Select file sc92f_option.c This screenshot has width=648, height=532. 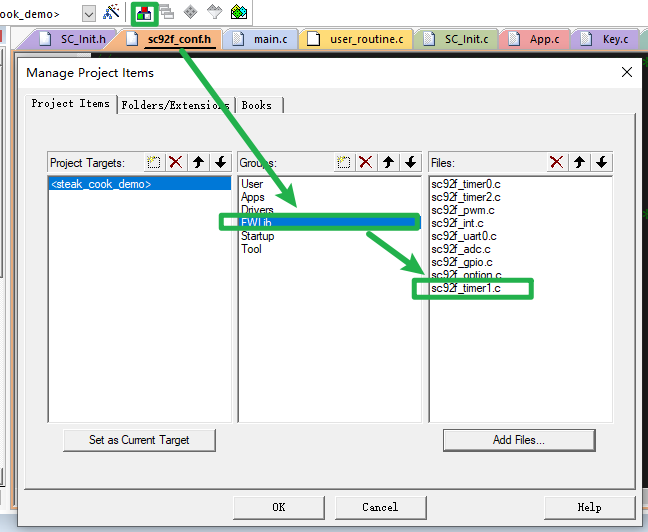(x=466, y=275)
